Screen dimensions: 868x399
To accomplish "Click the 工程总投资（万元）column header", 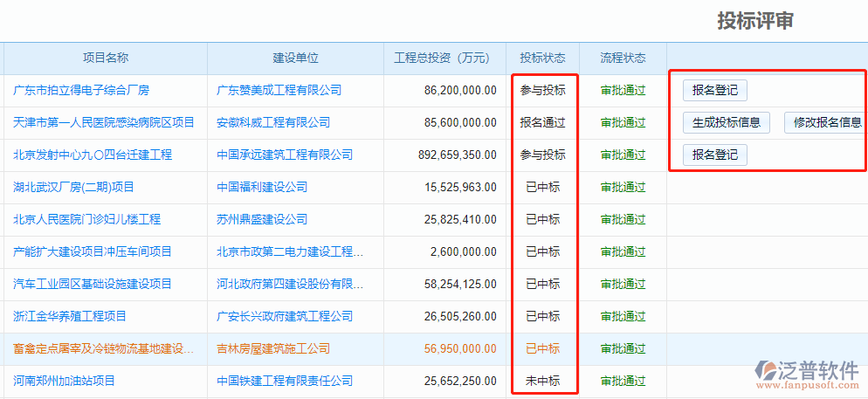I will (x=442, y=58).
